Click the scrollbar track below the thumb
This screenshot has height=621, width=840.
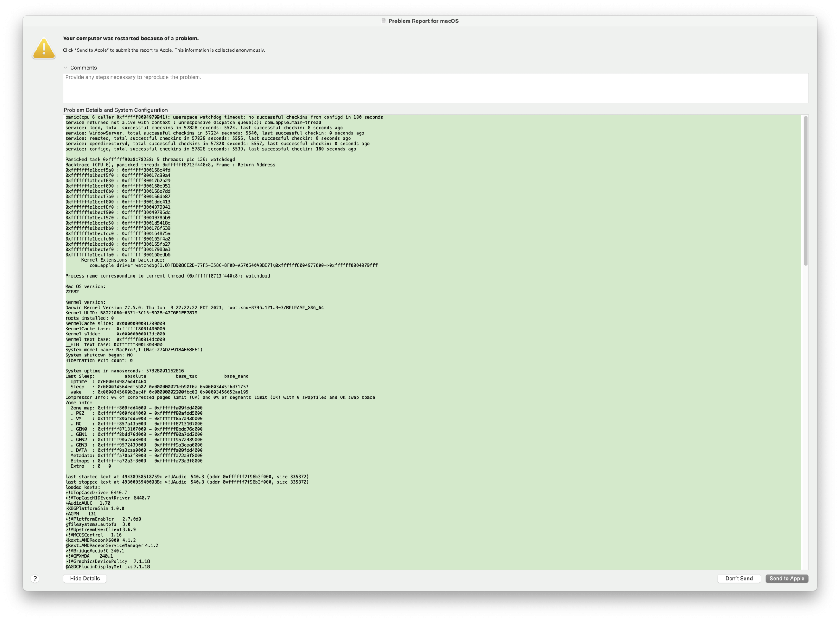(x=806, y=420)
